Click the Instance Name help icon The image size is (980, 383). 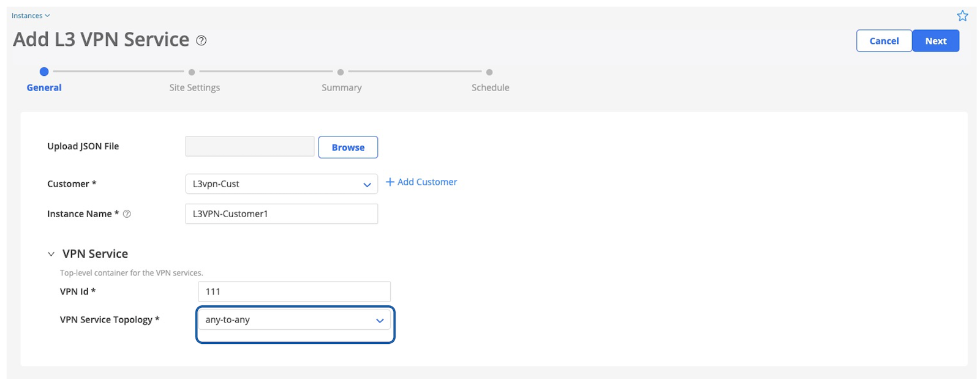127,214
